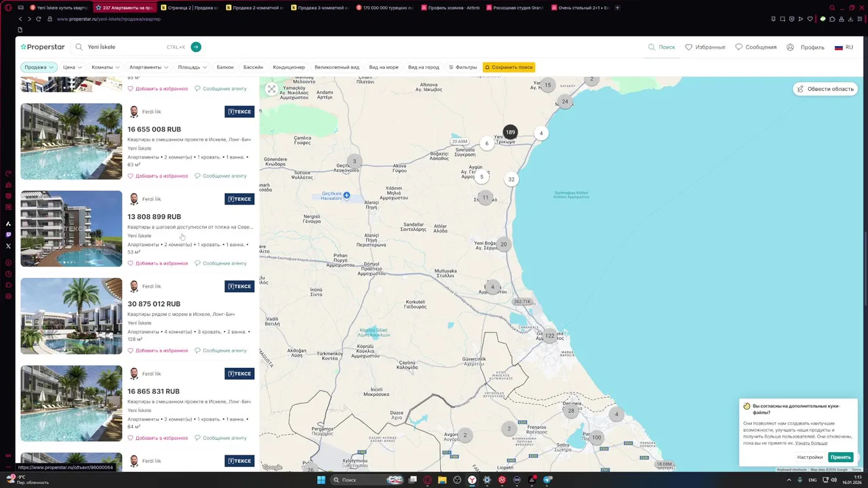Add 13 808 899 RUB listing to favorites
The height and width of the screenshot is (488, 868).
158,263
